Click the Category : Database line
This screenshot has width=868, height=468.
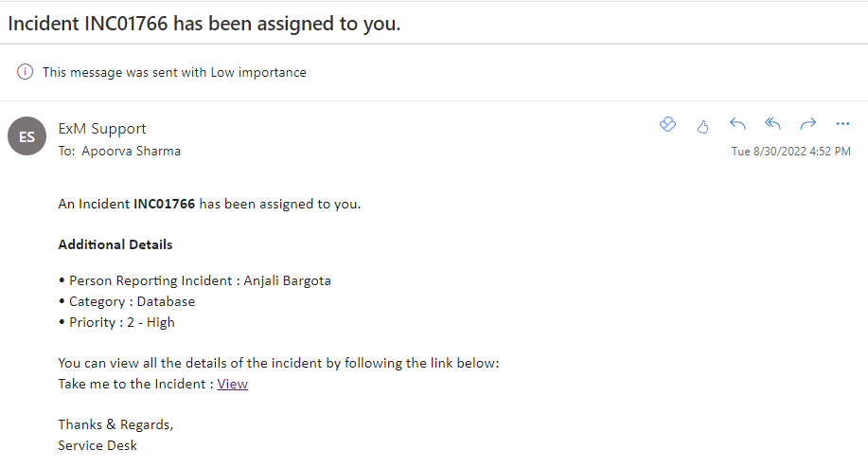[127, 302]
